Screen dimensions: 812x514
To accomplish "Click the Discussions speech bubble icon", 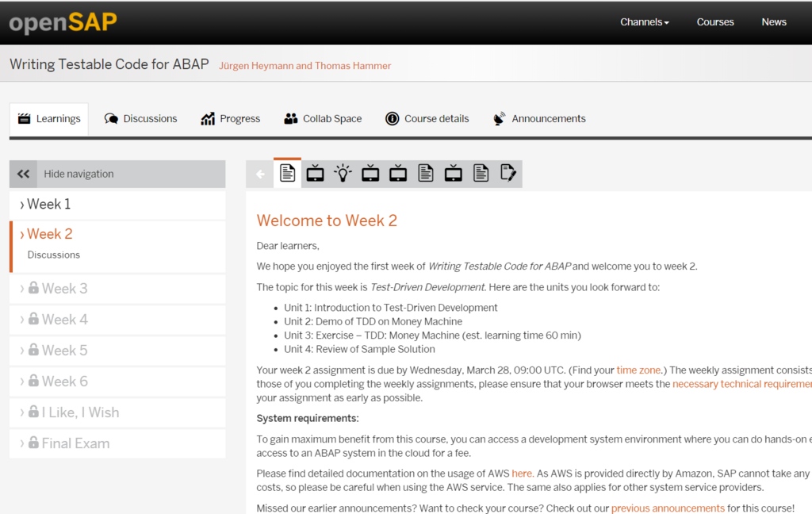I will click(111, 119).
